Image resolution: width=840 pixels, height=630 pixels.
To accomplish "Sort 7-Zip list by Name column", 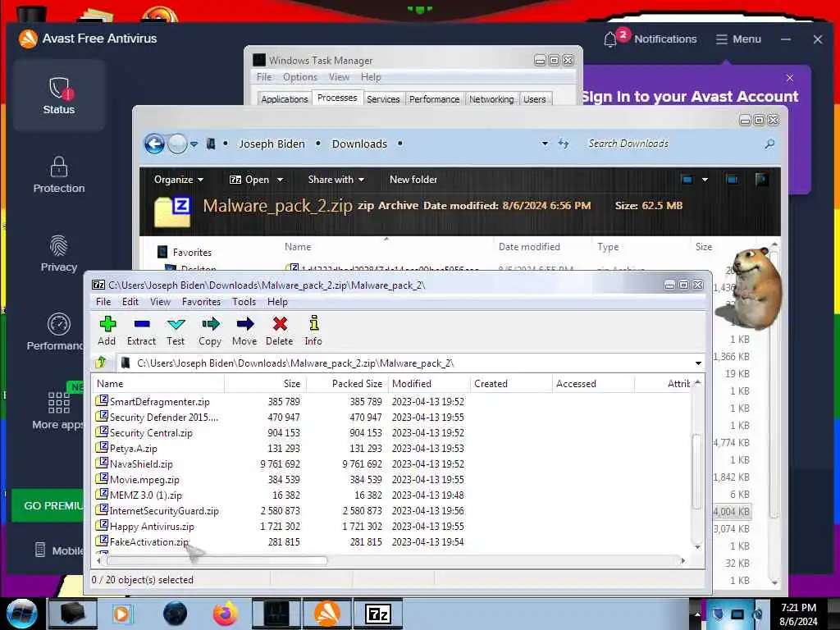I will tap(158, 384).
